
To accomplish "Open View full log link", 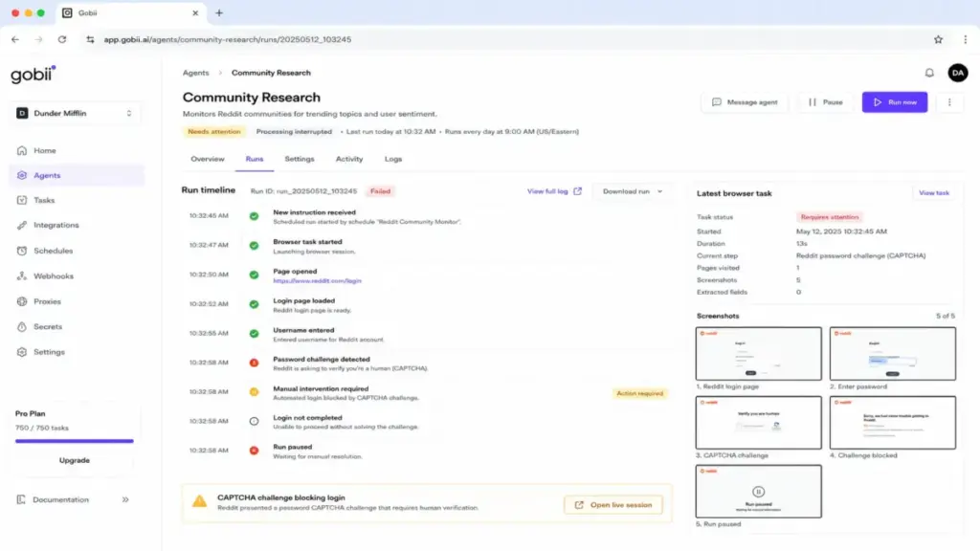I will click(x=554, y=191).
